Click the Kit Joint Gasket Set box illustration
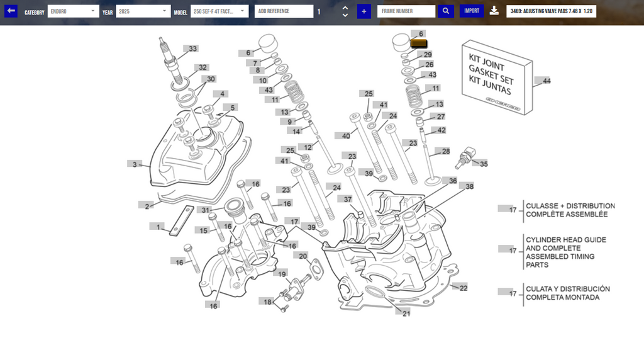Viewport: 644px width, 340px height. [497, 77]
